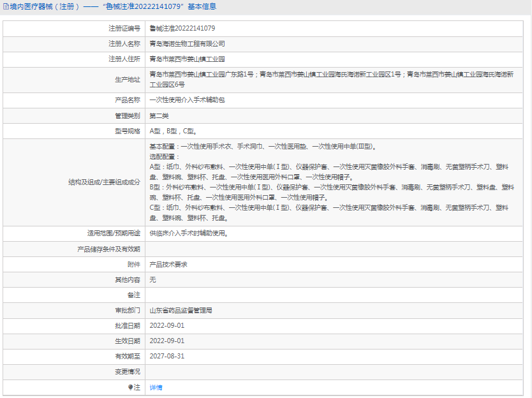Select 2022-09-01 in the 批准日期 row

click(x=167, y=326)
